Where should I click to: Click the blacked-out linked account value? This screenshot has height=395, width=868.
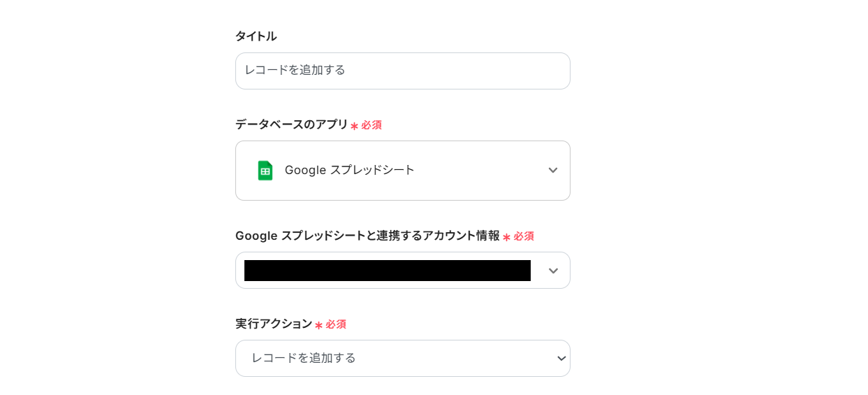[387, 271]
